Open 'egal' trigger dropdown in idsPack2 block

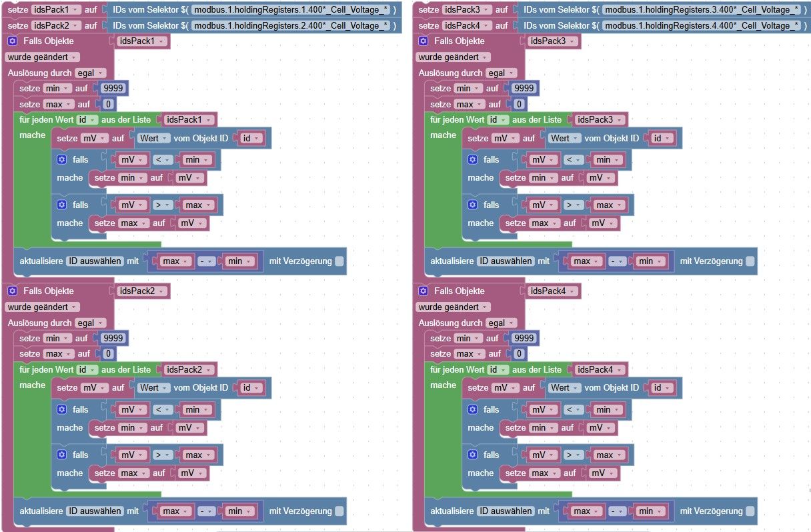(x=90, y=323)
